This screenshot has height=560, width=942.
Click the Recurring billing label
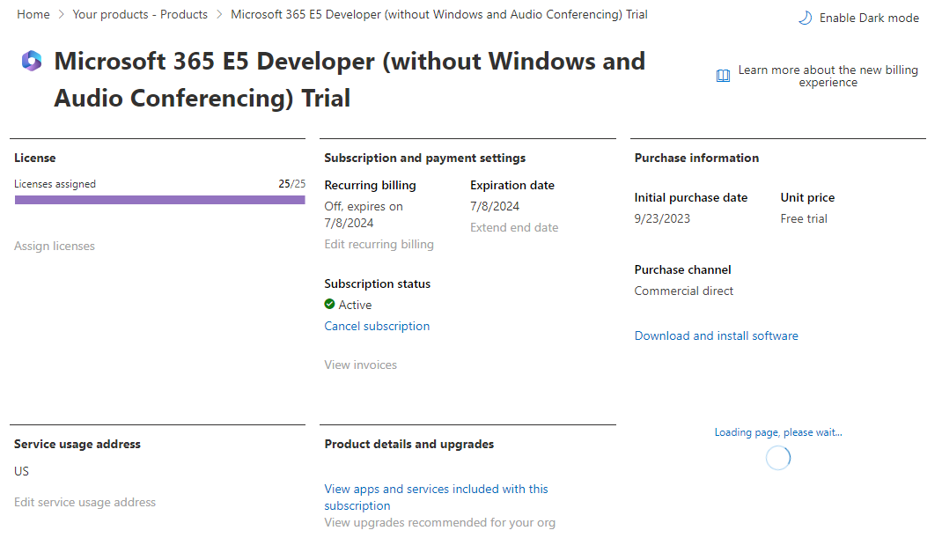370,185
